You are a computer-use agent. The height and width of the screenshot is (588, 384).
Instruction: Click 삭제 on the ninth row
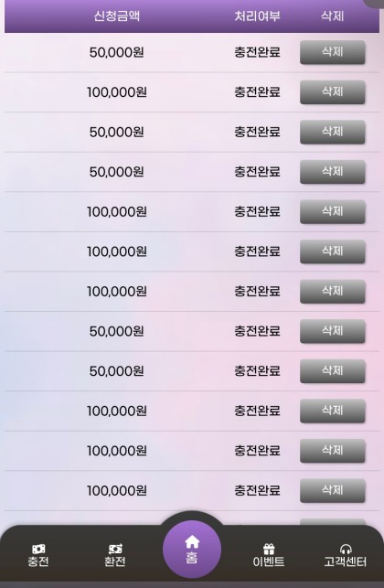(332, 371)
